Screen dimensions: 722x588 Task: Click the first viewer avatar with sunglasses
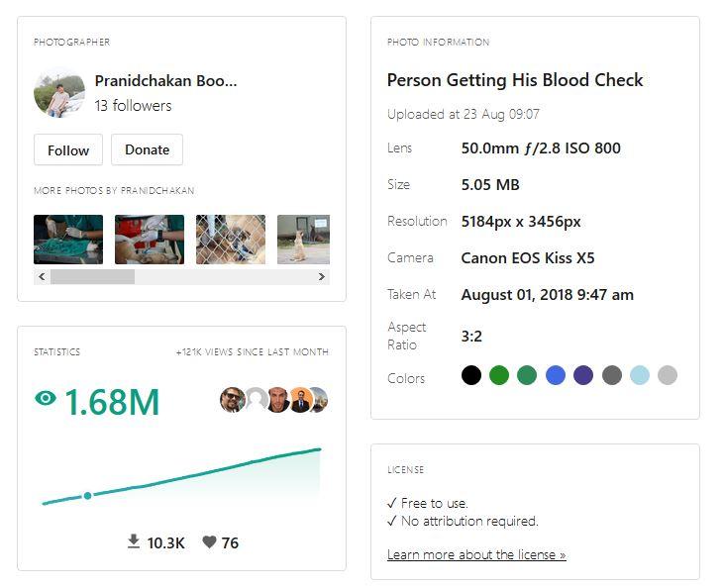[232, 400]
